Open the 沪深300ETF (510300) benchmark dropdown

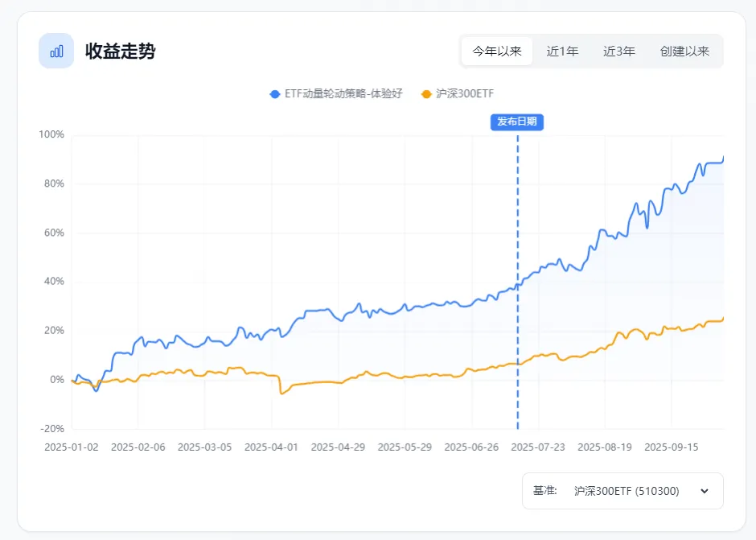click(x=627, y=491)
